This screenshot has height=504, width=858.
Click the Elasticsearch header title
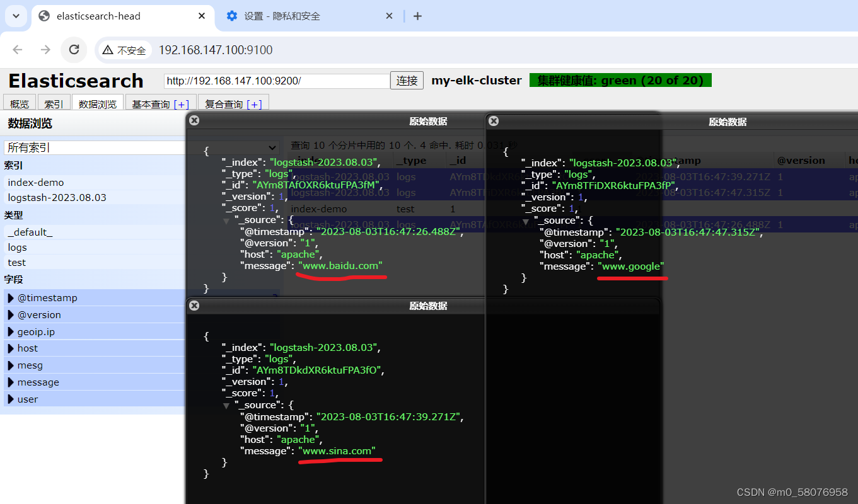pos(76,81)
